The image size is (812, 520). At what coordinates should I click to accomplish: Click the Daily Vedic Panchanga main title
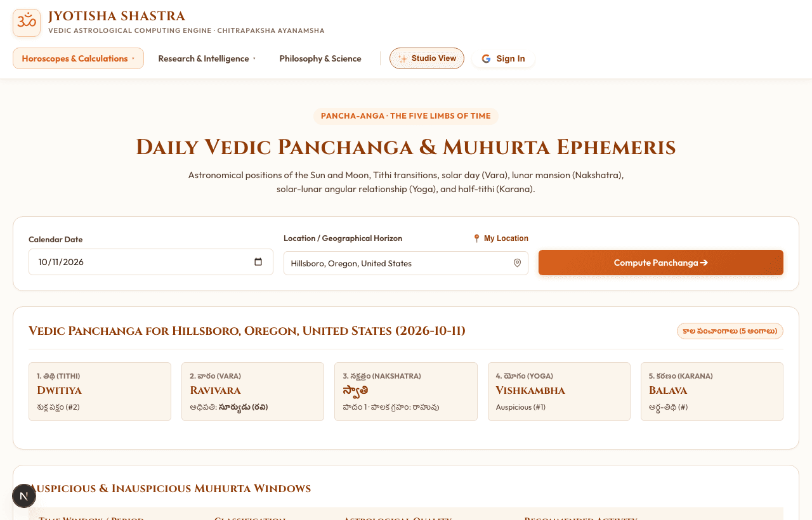coord(406,147)
